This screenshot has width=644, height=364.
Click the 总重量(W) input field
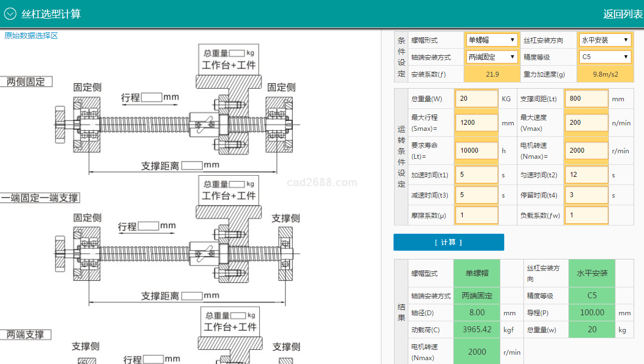coord(476,99)
